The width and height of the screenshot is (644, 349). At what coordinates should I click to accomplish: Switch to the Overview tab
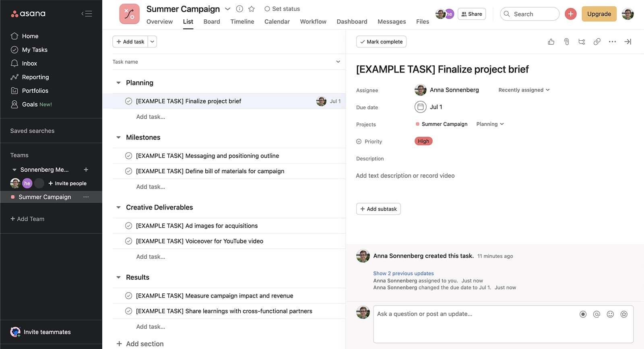tap(159, 22)
